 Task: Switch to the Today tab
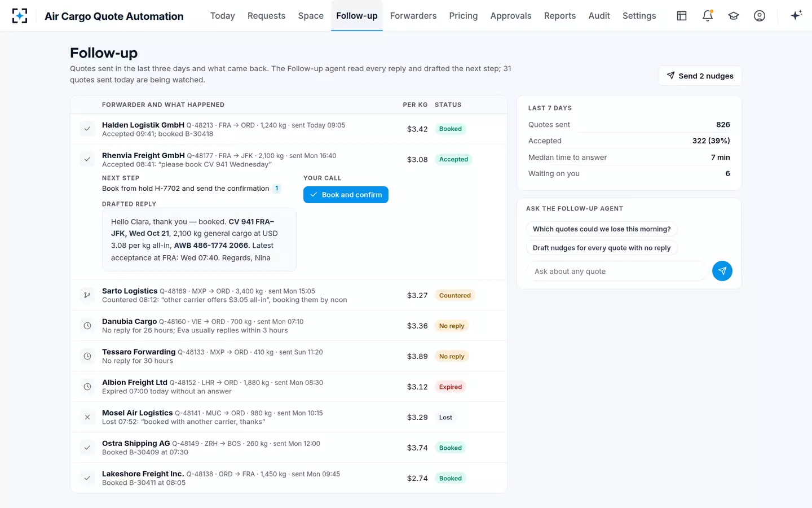(223, 16)
